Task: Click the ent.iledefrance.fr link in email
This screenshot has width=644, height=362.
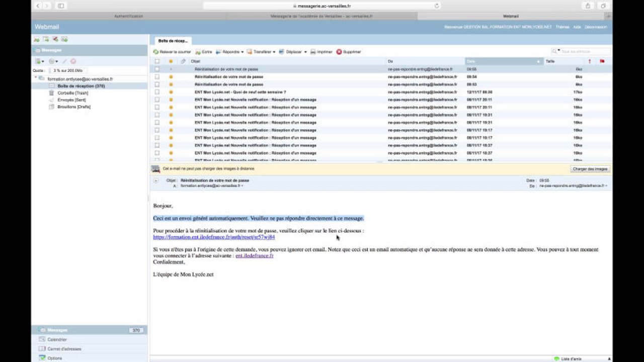Action: (x=255, y=256)
